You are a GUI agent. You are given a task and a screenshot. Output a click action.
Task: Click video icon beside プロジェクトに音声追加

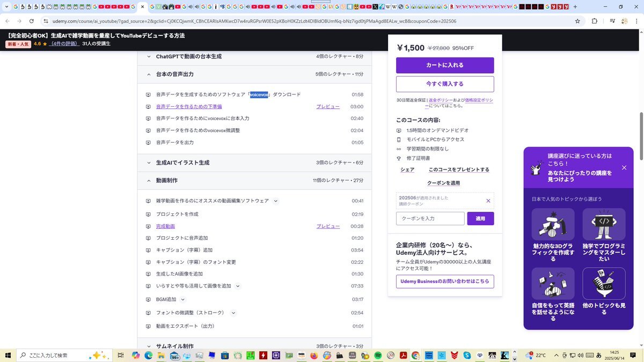tap(149, 238)
